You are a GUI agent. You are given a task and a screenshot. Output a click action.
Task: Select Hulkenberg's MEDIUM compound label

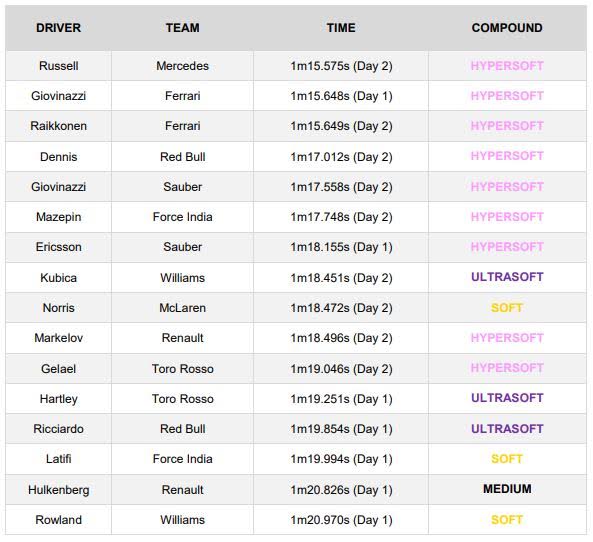click(507, 489)
